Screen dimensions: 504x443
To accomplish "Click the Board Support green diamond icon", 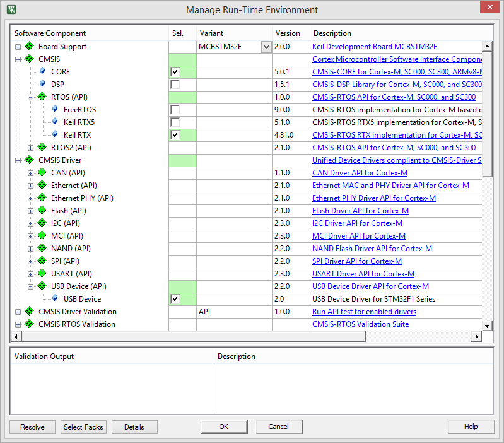I will (x=30, y=46).
